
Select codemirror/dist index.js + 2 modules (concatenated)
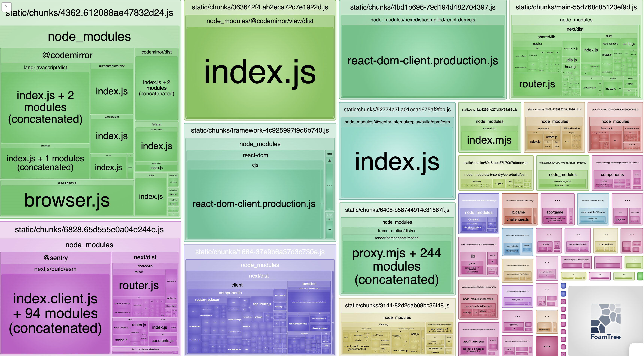(x=157, y=88)
